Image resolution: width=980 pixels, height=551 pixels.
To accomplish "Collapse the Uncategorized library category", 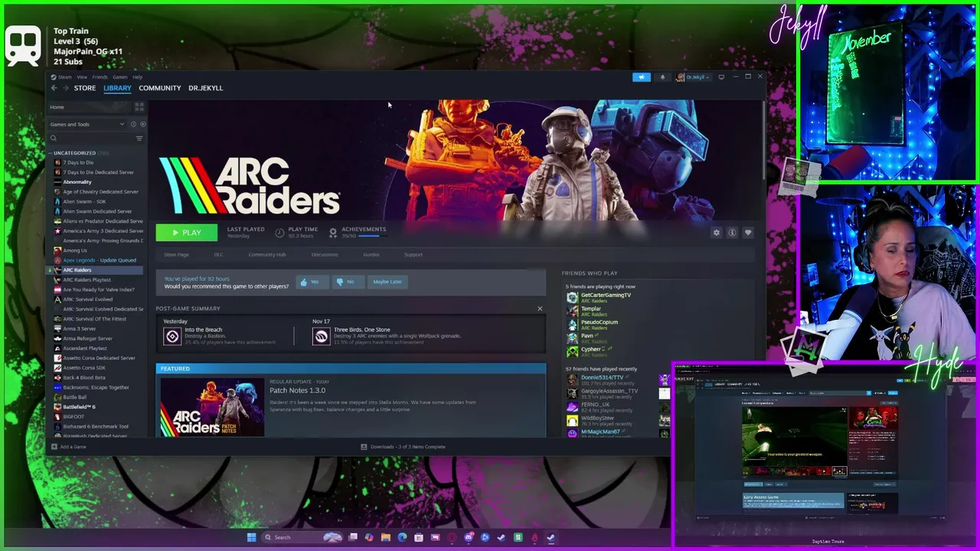I will tap(51, 153).
